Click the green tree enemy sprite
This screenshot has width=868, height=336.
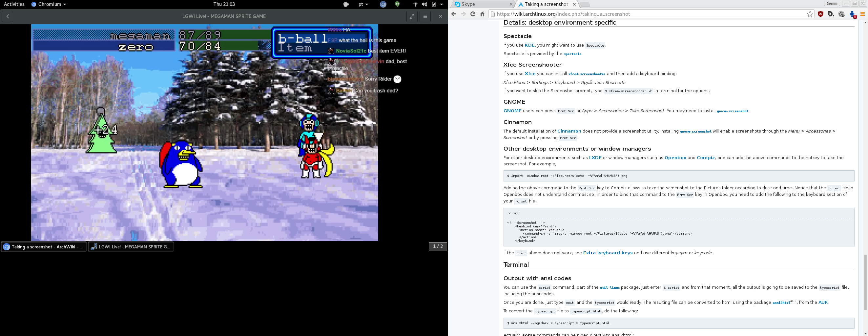tap(102, 131)
